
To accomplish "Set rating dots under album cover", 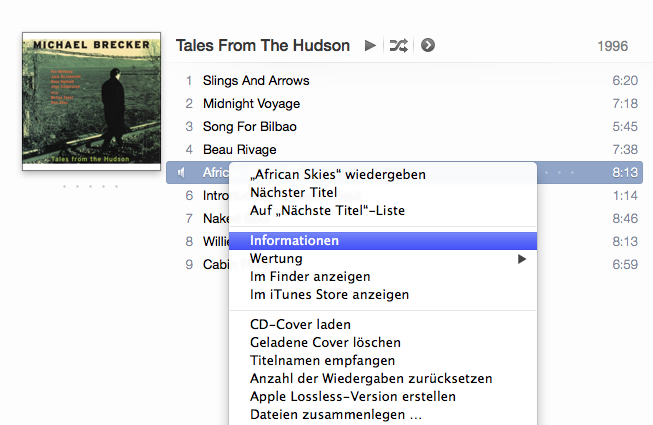I will point(90,186).
